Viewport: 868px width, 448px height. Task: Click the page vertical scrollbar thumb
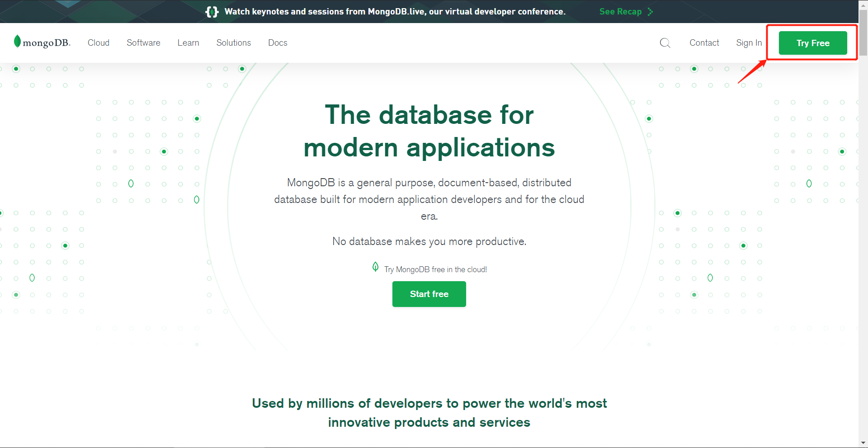tap(863, 33)
